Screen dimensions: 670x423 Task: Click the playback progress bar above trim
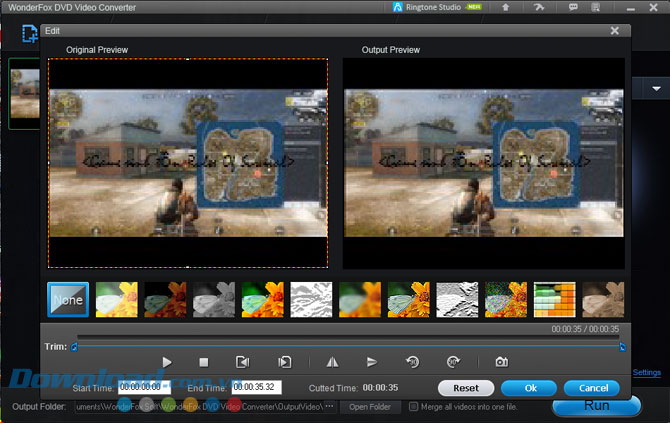[x=348, y=338]
